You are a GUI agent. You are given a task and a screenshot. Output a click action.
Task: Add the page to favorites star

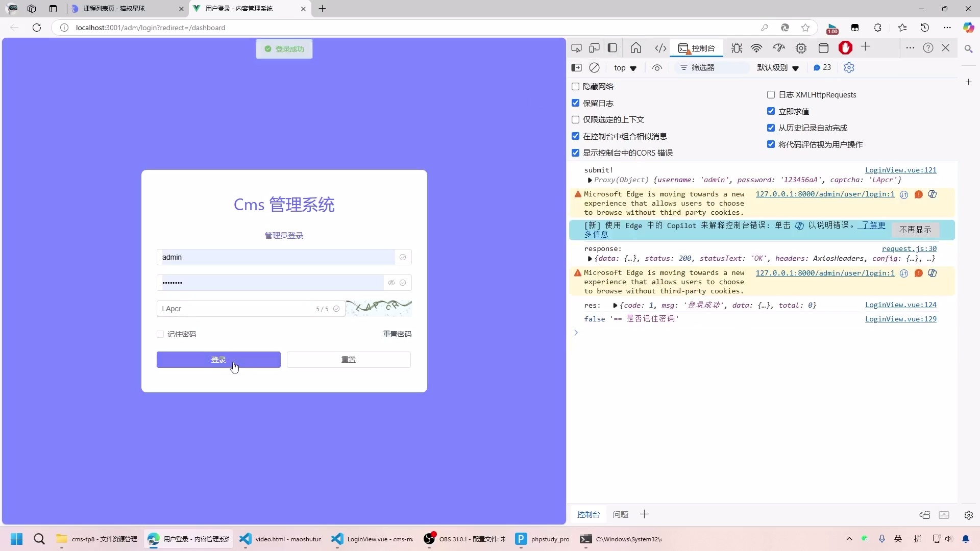point(805,28)
